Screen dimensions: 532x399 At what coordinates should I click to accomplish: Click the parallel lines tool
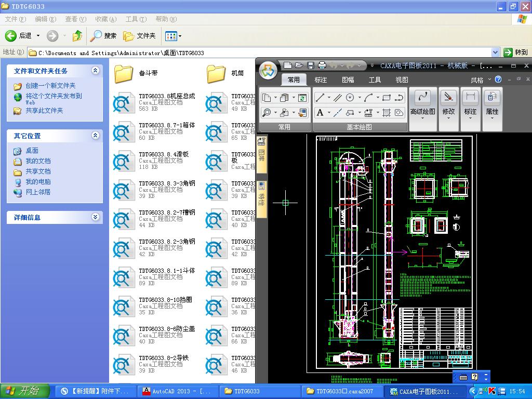(337, 97)
